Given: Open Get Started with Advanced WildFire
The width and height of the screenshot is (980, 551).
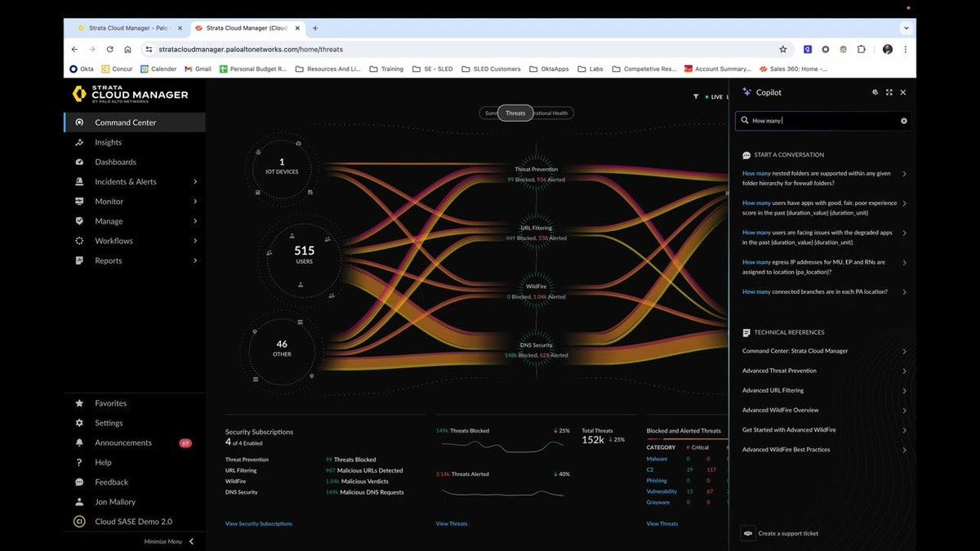Looking at the screenshot, I should 824,429.
